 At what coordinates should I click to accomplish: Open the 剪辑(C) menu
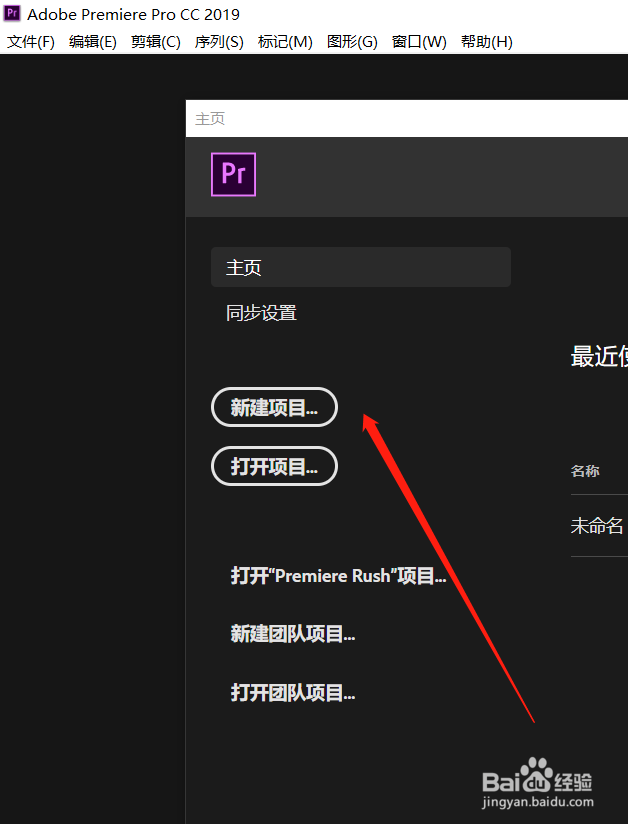[x=156, y=42]
